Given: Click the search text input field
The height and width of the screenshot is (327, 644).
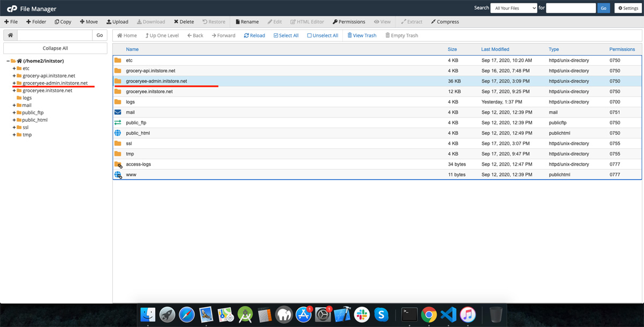Looking at the screenshot, I should click(570, 8).
